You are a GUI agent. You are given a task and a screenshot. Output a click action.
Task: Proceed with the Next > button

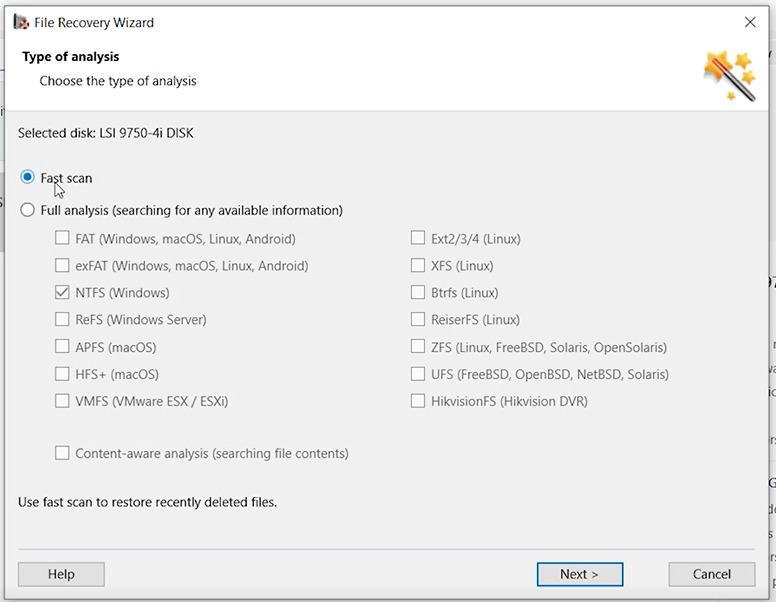tap(580, 574)
